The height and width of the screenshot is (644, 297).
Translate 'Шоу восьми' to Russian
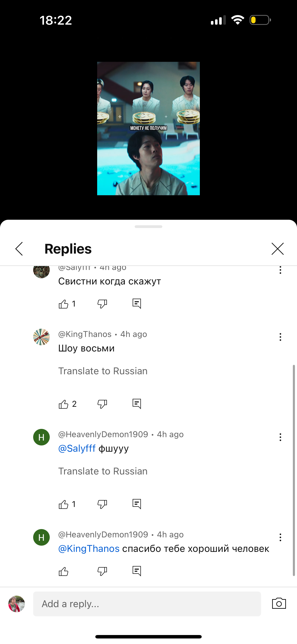(103, 371)
